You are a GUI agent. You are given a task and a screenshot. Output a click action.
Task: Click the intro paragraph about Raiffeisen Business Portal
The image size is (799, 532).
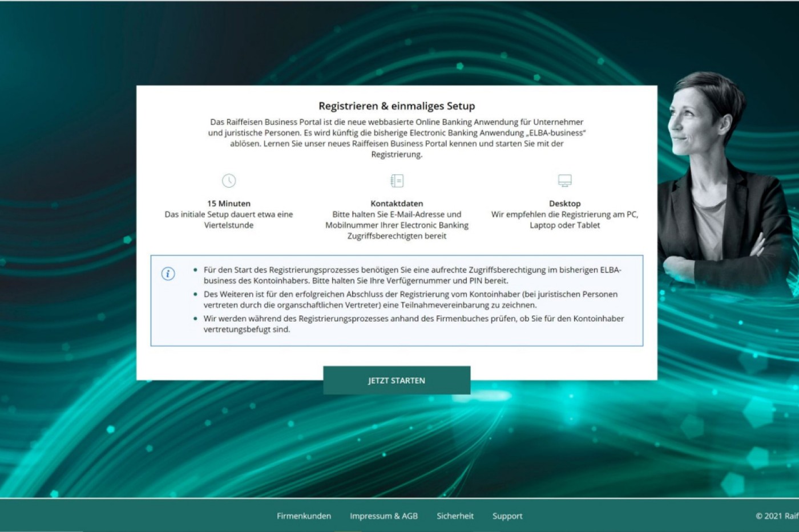[x=397, y=138]
